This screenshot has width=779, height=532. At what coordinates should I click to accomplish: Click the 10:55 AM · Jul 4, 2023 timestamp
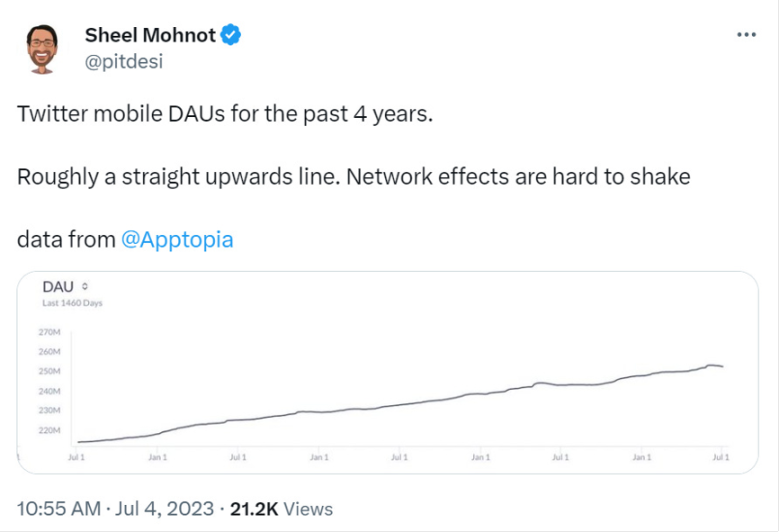coord(115,509)
